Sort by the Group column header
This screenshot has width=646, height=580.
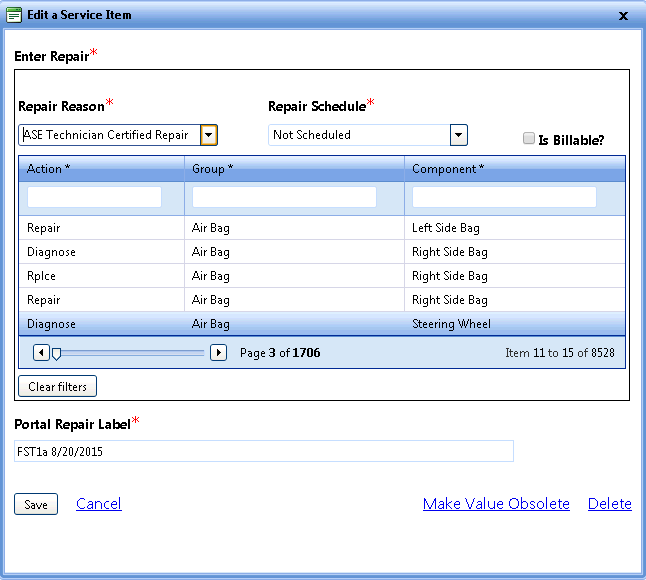click(294, 169)
